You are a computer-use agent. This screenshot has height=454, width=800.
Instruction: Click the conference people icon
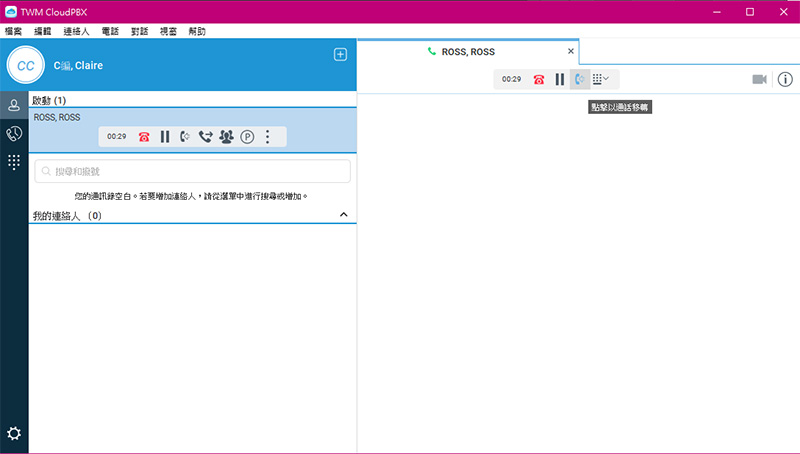coord(226,137)
